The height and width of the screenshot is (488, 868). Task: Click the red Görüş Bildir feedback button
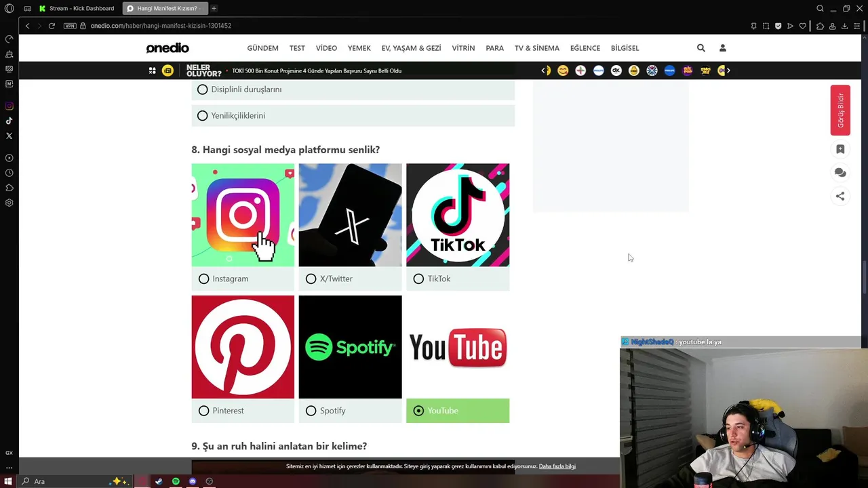(840, 110)
